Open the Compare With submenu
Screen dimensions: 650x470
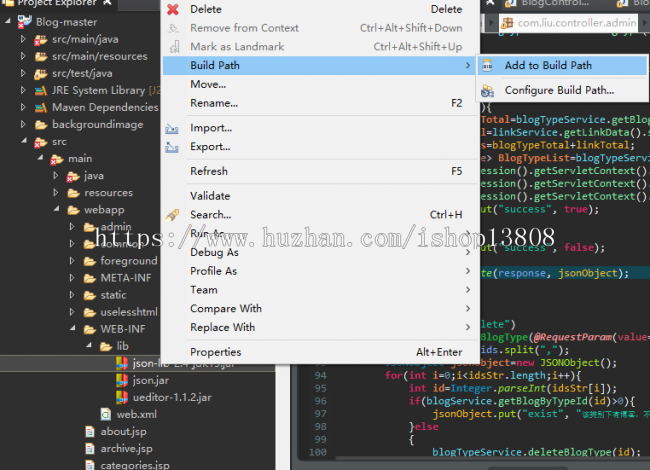(319, 309)
